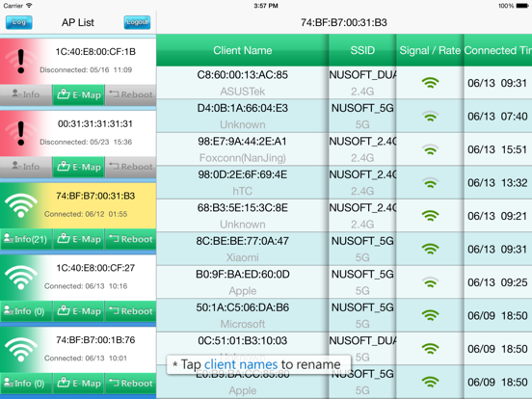Tap connected time 06/13 07:40
The height and width of the screenshot is (399, 532).
[x=497, y=117]
